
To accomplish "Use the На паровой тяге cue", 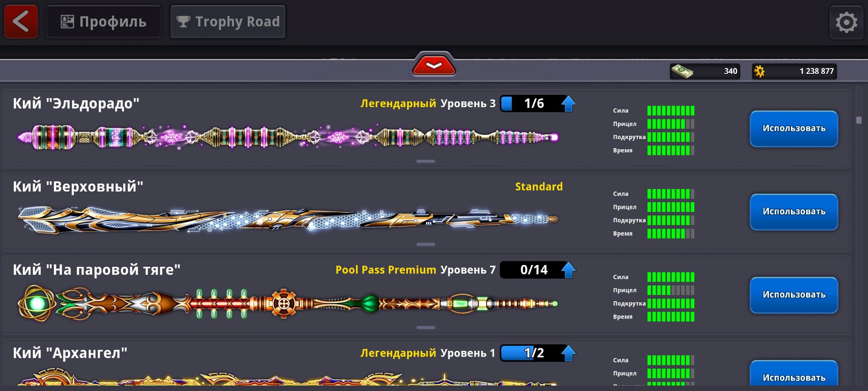I will click(794, 295).
